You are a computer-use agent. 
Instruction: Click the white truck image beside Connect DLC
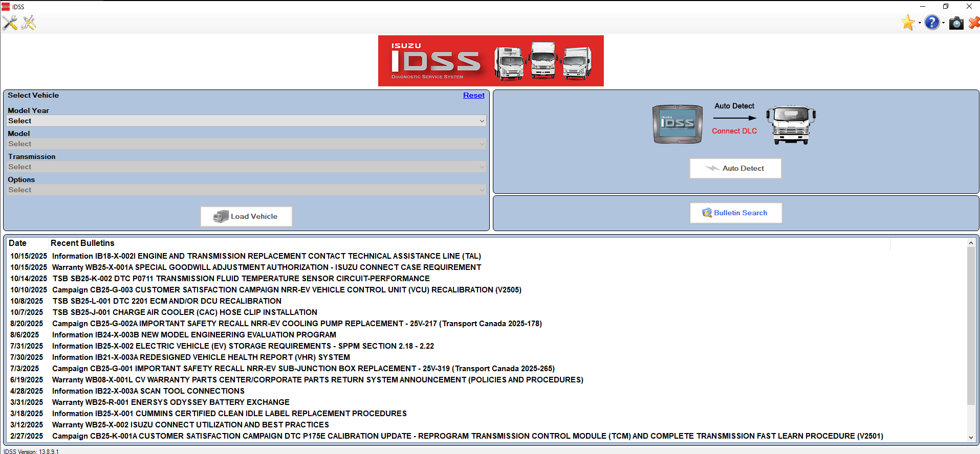[x=791, y=125]
